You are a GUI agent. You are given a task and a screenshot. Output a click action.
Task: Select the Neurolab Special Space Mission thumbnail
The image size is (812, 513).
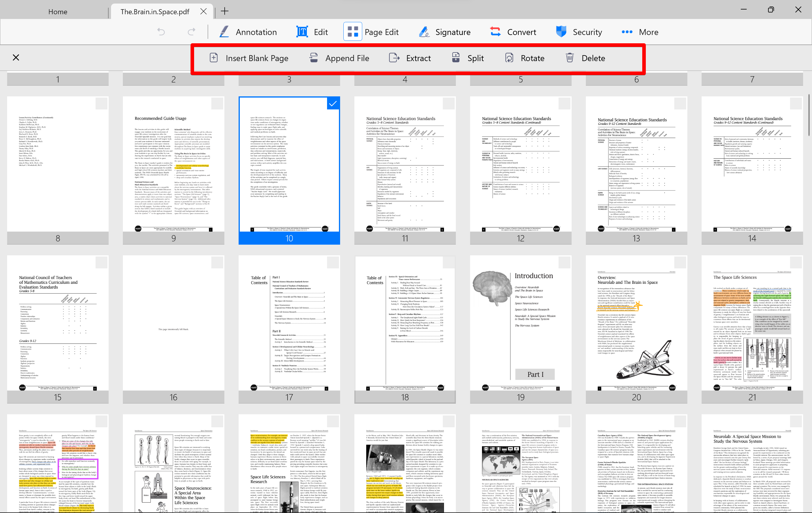pyautogui.click(x=752, y=463)
